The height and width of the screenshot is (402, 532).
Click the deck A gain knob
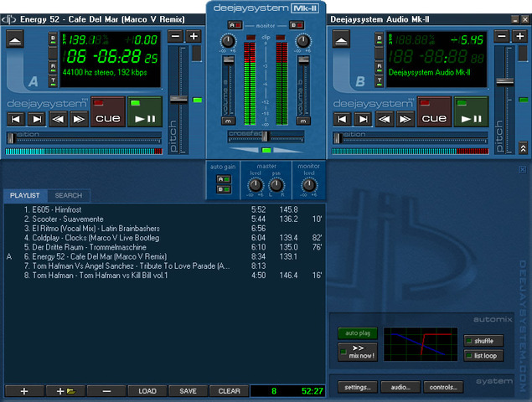[228, 41]
